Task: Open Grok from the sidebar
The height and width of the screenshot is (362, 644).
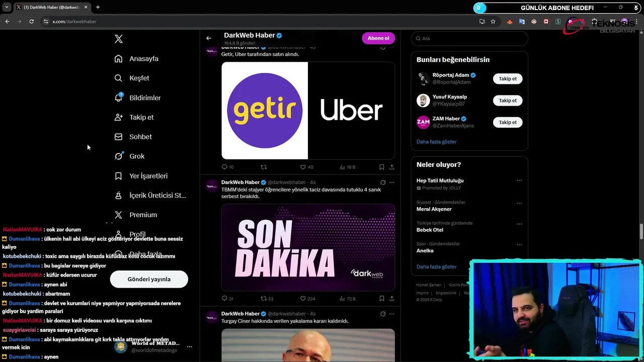Action: 129,156
